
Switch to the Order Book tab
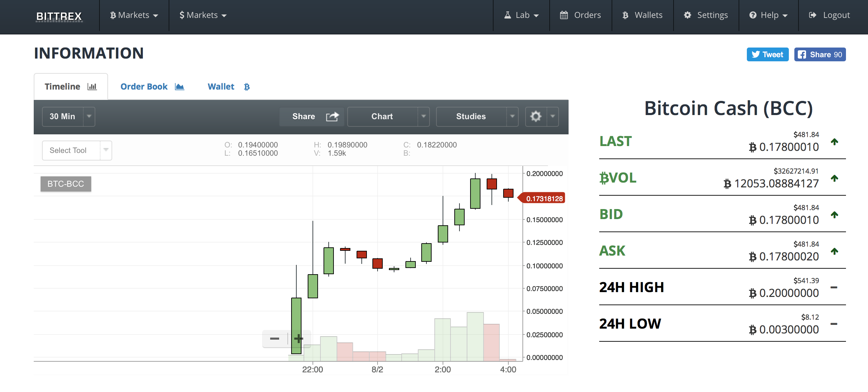152,86
